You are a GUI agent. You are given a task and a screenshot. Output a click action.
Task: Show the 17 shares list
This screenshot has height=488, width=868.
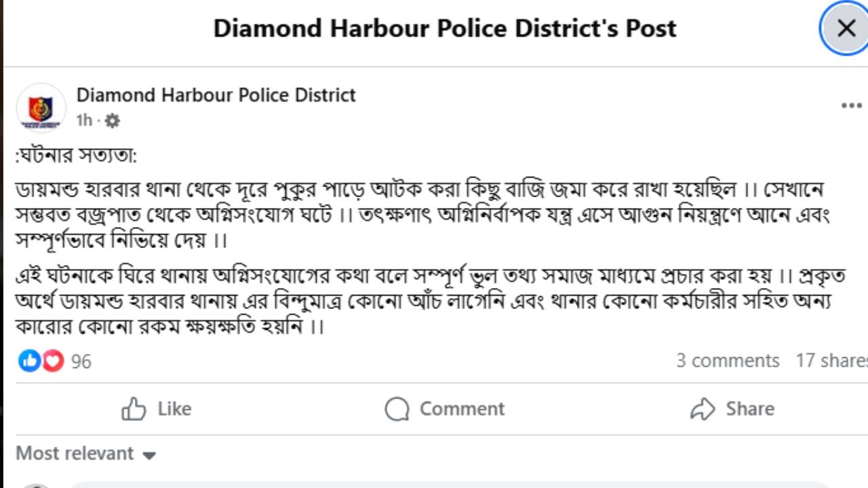click(831, 361)
